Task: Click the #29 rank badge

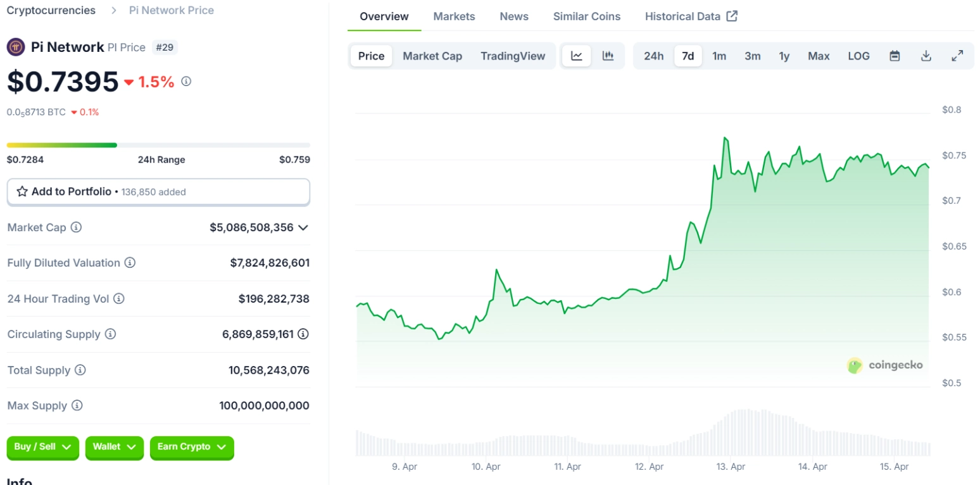Action: coord(165,47)
